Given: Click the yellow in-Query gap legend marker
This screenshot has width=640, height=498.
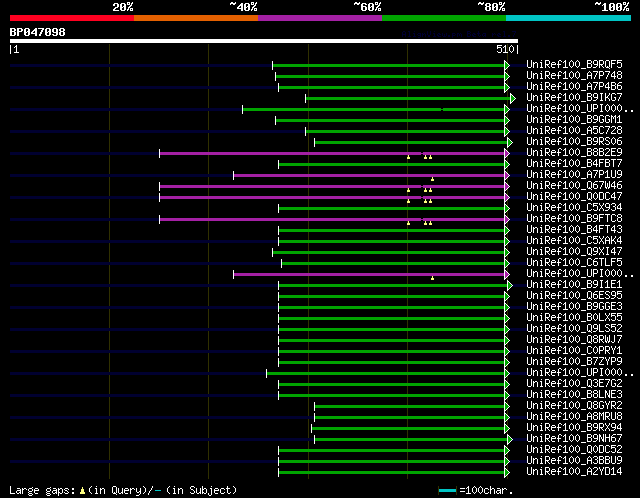Looking at the screenshot, I should tap(82, 490).
